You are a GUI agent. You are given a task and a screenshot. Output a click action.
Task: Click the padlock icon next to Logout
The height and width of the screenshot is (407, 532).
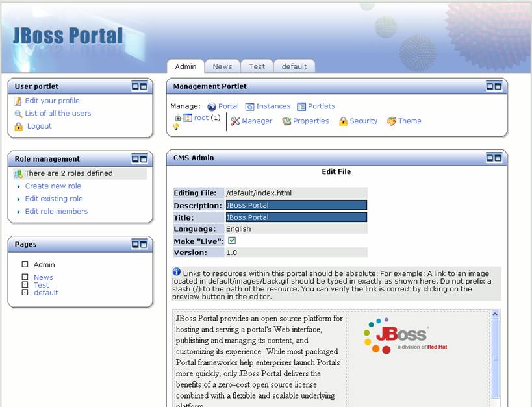click(x=19, y=127)
